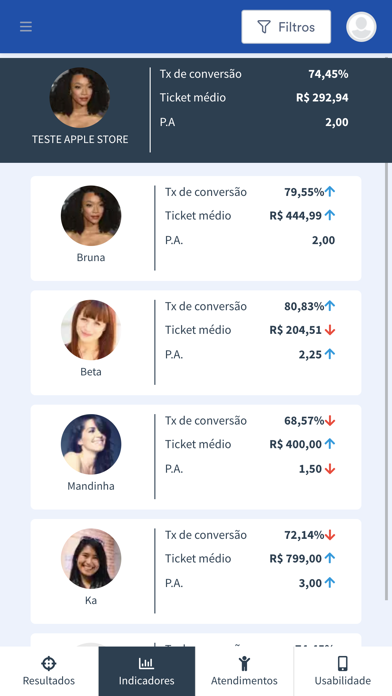392x696 pixels.
Task: Click Beta's P.A. blue up arrow
Action: pyautogui.click(x=330, y=354)
